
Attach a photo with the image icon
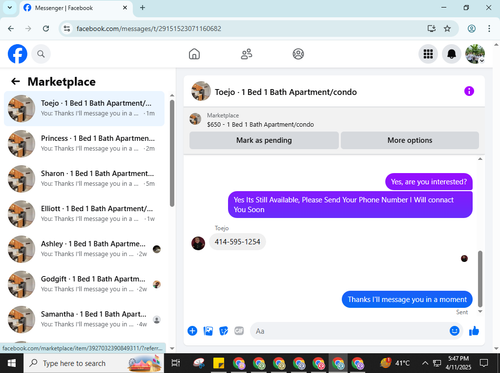208,331
